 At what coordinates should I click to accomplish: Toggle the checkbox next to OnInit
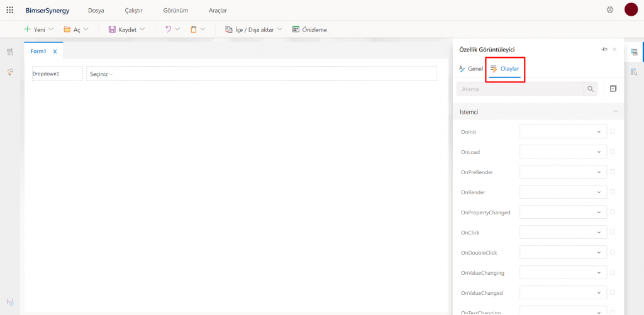click(x=613, y=131)
